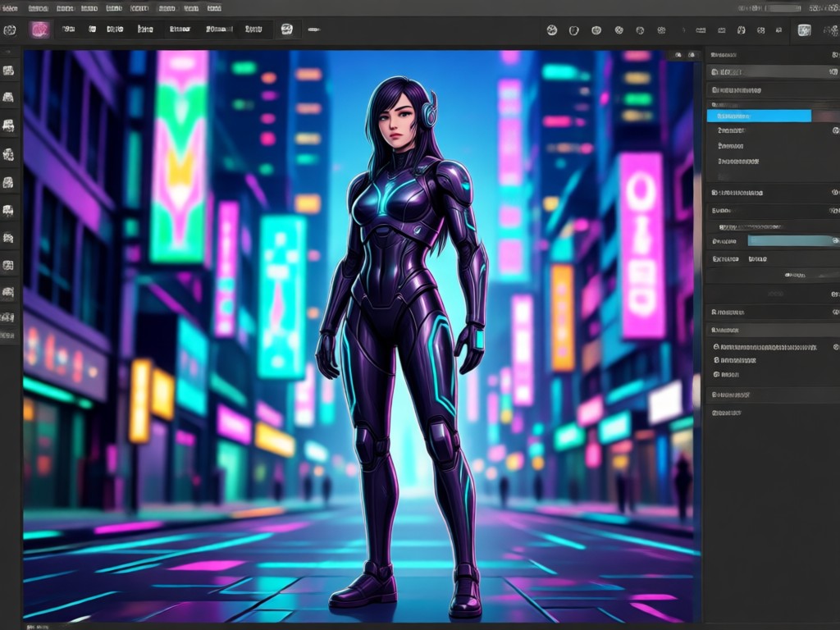Click the armored character on the artwork canvas
This screenshot has width=840, height=630.
[x=403, y=345]
